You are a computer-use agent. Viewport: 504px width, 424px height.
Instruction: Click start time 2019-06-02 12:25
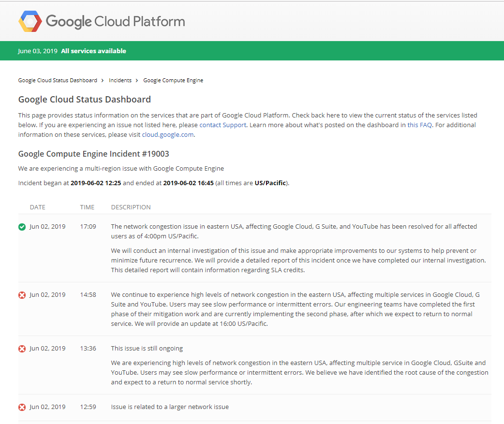pos(96,183)
